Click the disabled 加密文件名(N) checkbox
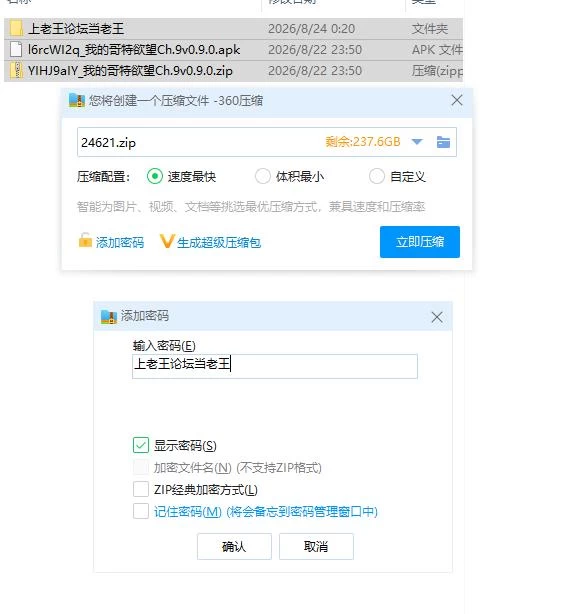The width and height of the screenshot is (561, 614). click(x=141, y=467)
